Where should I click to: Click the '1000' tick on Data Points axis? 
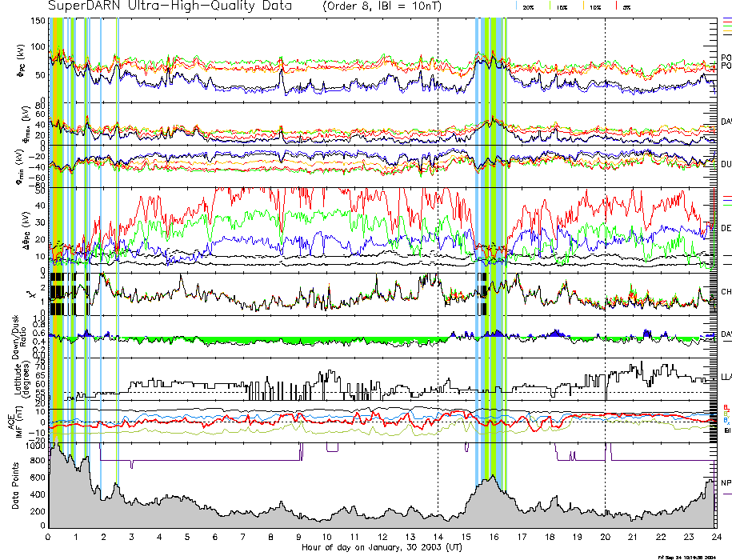36,446
